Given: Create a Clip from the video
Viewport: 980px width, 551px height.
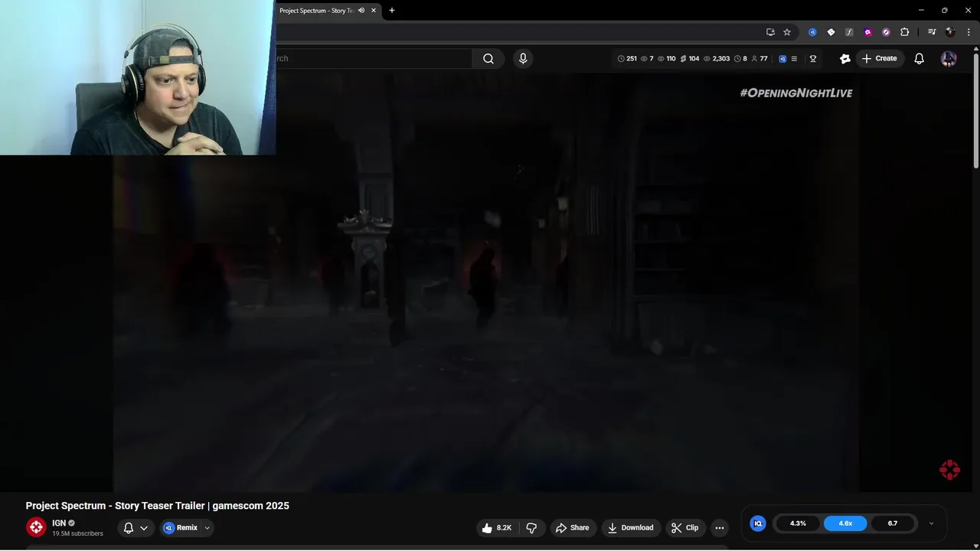Looking at the screenshot, I should coord(684,528).
